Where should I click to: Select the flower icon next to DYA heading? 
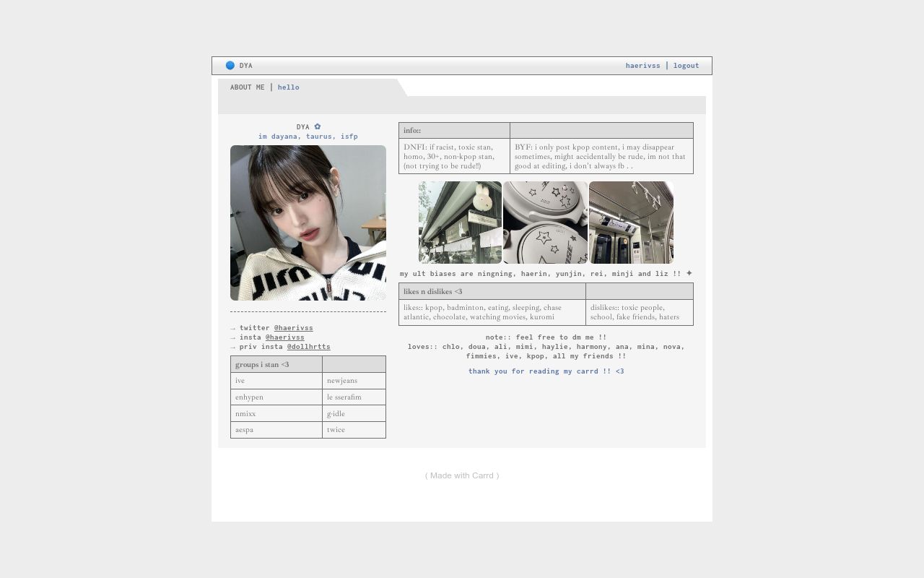(x=318, y=126)
